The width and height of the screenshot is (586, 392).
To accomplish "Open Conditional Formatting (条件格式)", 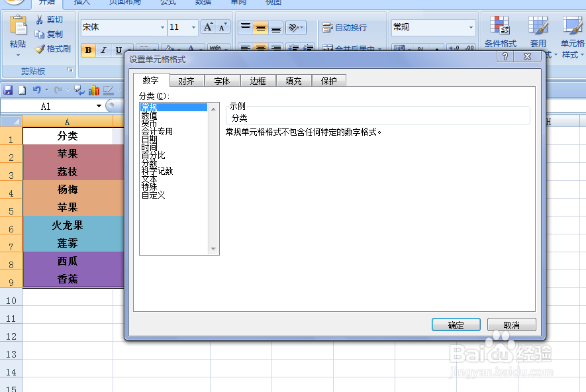I will [501, 32].
